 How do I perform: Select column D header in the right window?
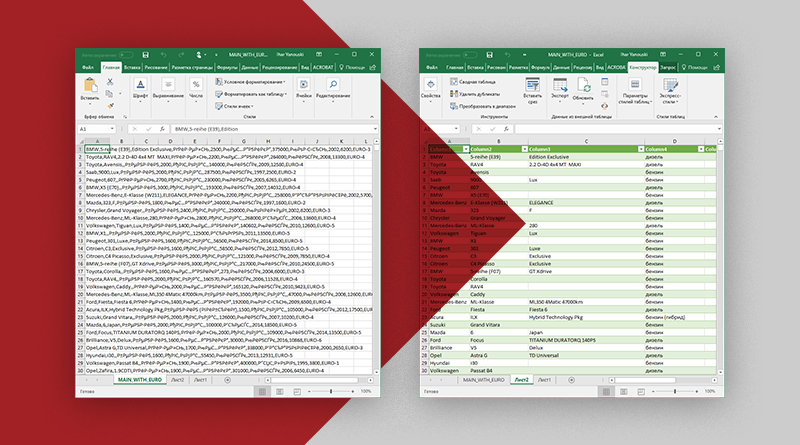point(674,141)
